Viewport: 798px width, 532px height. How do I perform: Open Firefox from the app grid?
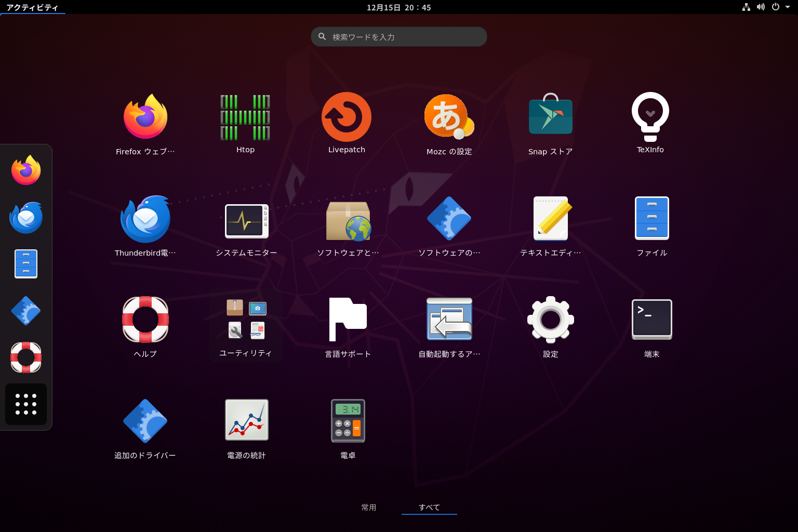[x=145, y=117]
